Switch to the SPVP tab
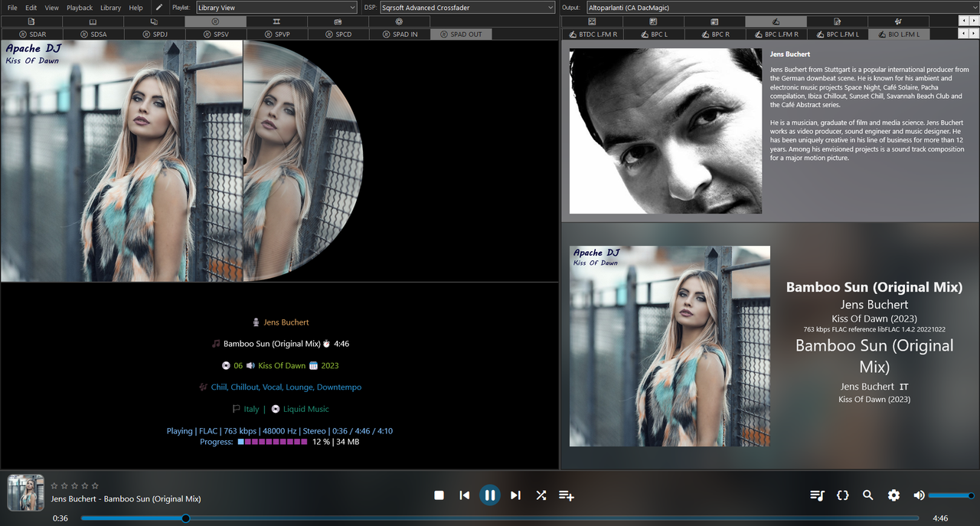 click(276, 34)
